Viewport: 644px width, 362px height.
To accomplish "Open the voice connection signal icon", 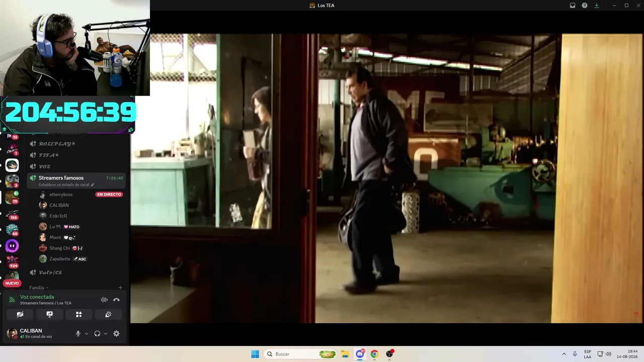I will [12, 300].
